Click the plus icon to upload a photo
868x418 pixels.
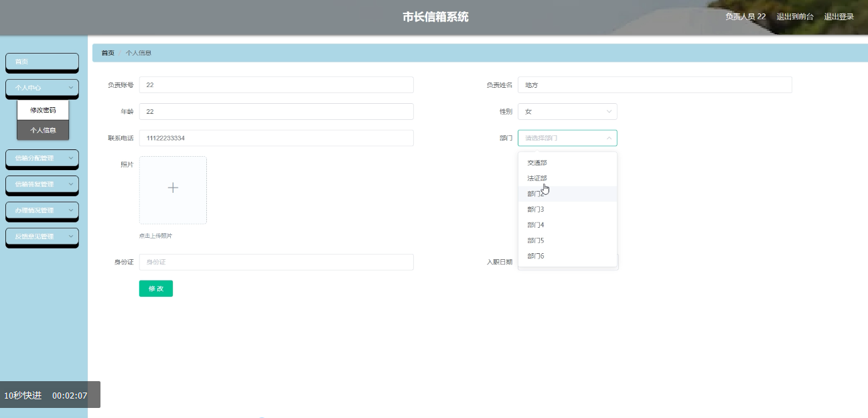[x=173, y=189]
